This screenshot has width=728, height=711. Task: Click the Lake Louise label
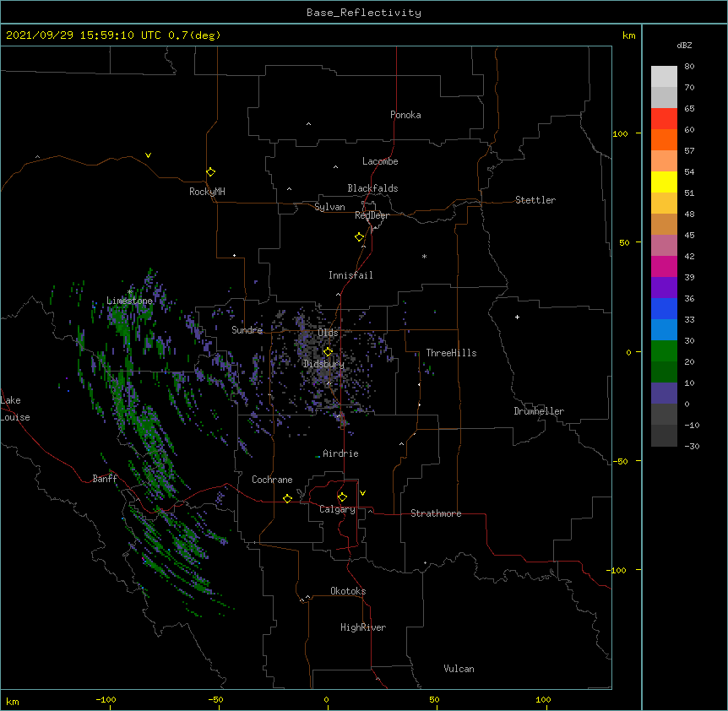15,409
